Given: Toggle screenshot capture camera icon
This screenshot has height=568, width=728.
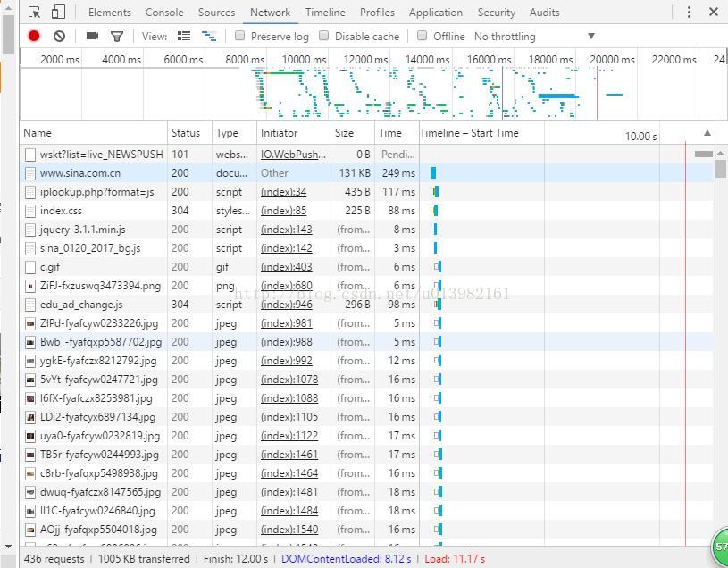Looking at the screenshot, I should (92, 36).
